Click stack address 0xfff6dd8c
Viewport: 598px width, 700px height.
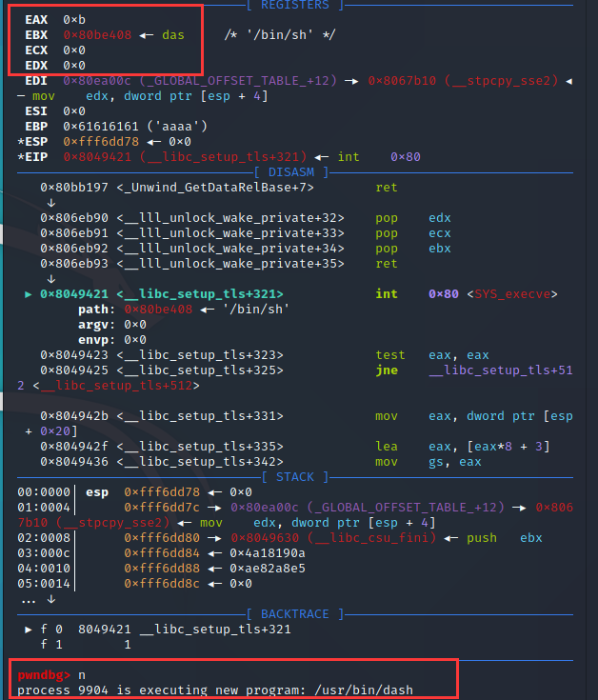162,584
